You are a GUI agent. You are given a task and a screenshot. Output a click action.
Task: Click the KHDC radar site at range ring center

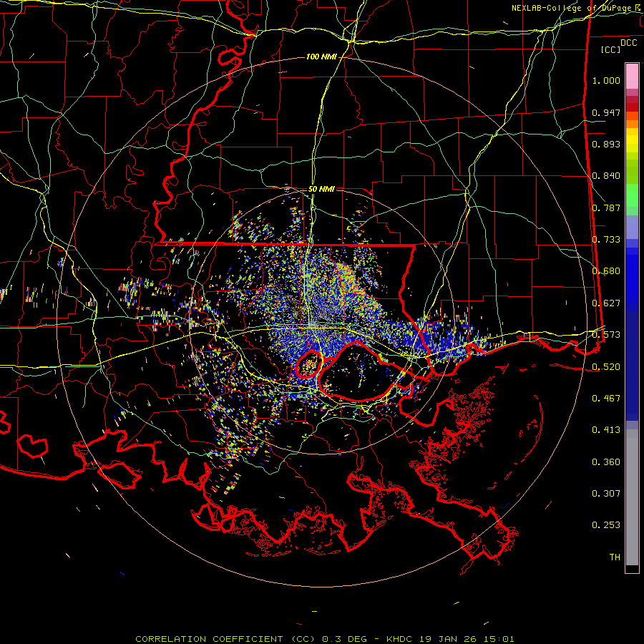click(x=322, y=322)
